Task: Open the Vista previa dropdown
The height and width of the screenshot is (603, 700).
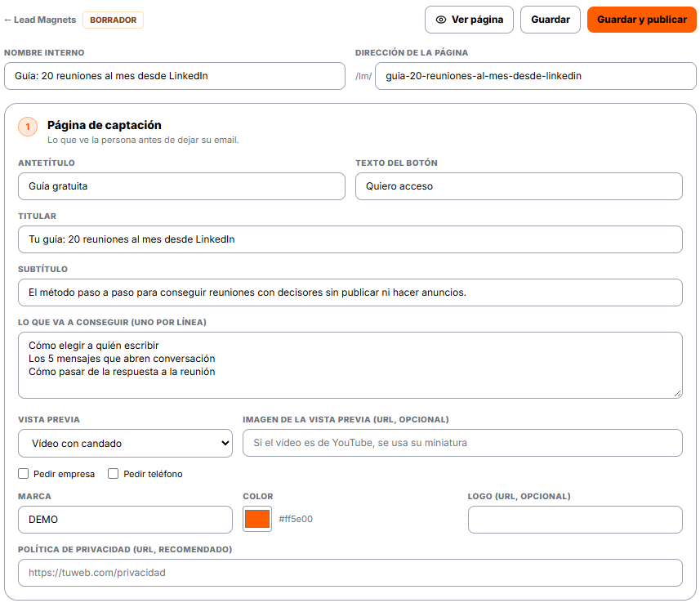Action: click(125, 443)
